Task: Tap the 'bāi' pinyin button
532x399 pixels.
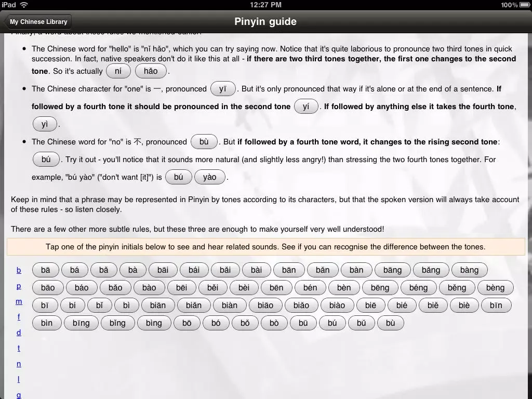Action: 163,270
